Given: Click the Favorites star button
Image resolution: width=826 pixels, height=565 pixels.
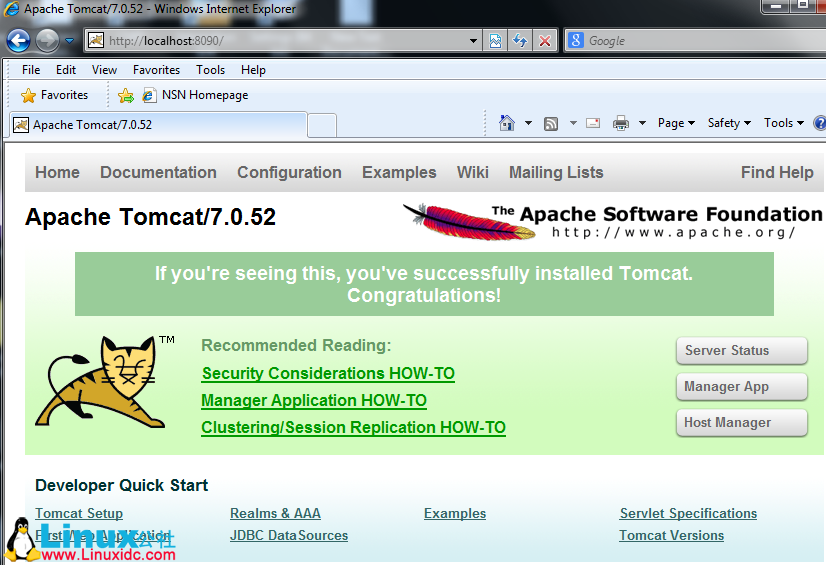Looking at the screenshot, I should (x=54, y=95).
